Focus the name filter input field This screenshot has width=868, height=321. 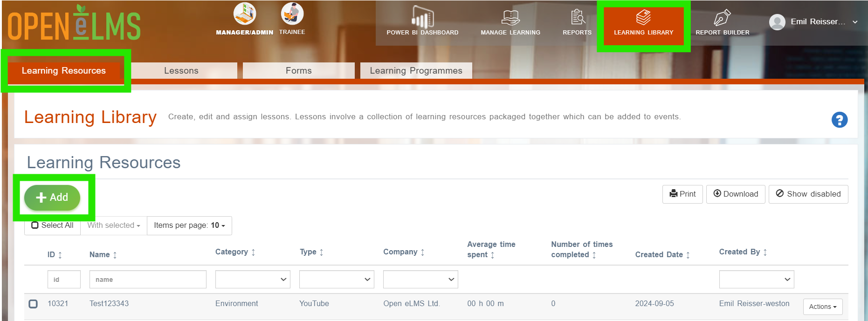[148, 280]
